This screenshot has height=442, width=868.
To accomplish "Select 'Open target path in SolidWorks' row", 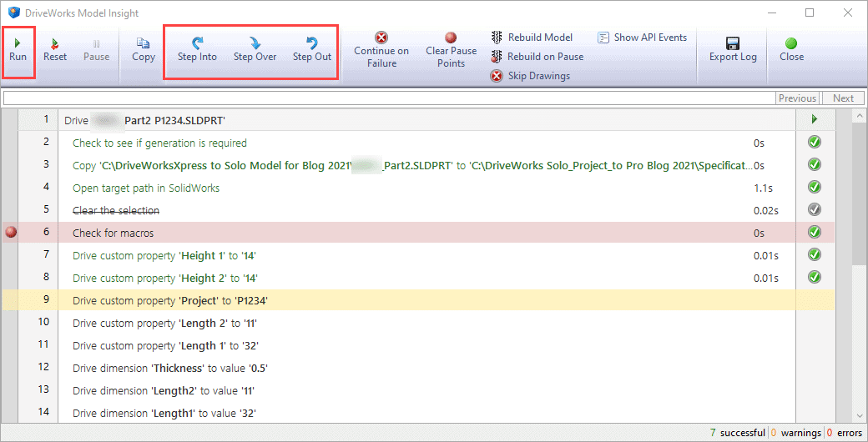I will pos(426,188).
